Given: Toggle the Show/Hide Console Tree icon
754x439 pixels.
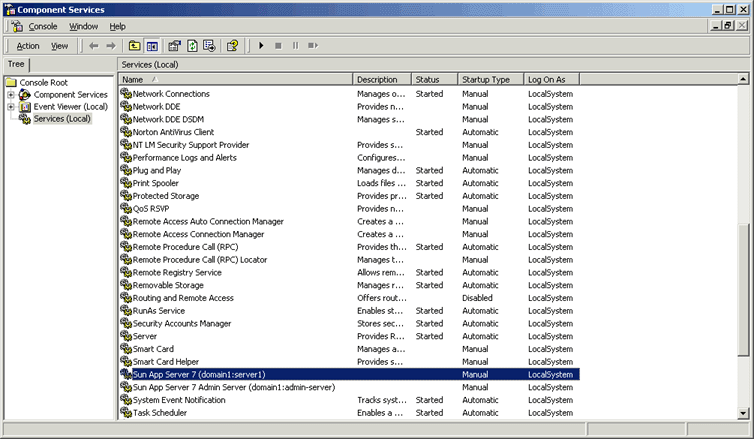Looking at the screenshot, I should pos(152,46).
